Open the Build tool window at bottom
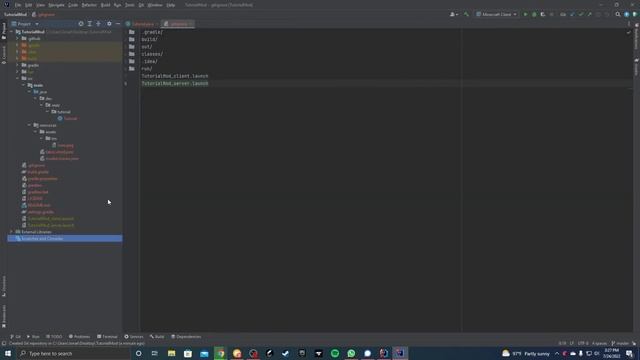The height and width of the screenshot is (360, 640). pyautogui.click(x=157, y=336)
